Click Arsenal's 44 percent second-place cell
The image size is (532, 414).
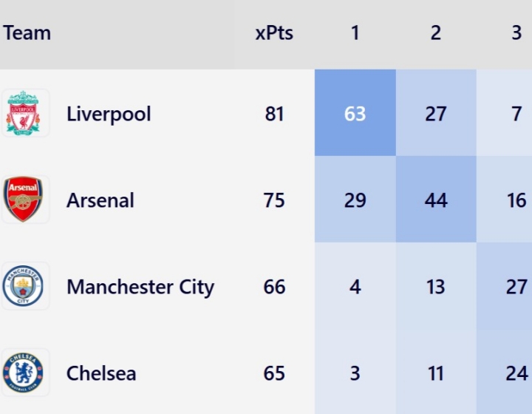tap(436, 200)
